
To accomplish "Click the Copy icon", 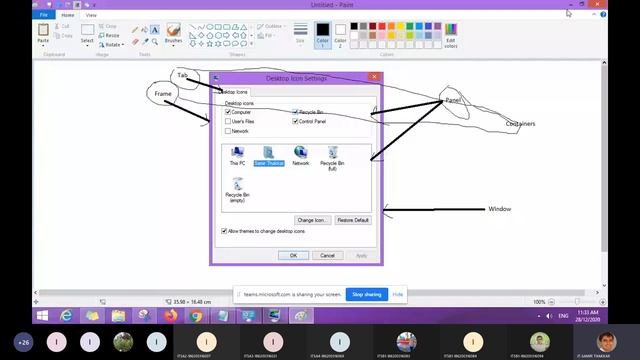I will pyautogui.click(x=58, y=36).
